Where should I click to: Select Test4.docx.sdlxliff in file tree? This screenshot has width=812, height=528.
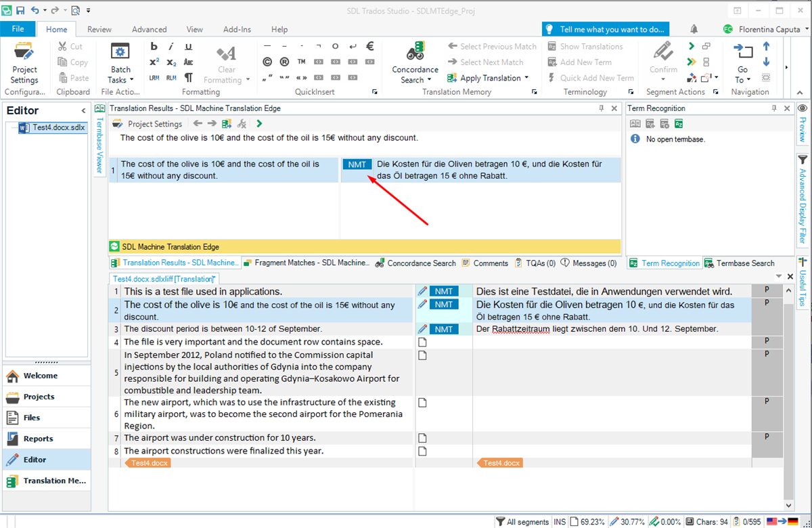point(53,127)
